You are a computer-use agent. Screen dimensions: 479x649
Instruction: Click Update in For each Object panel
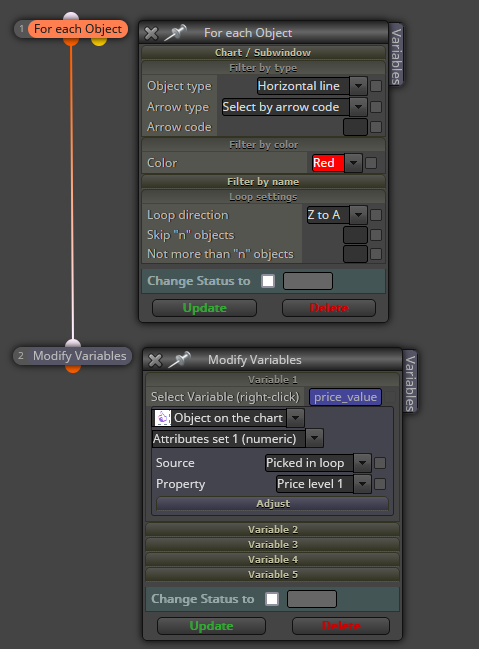pyautogui.click(x=205, y=308)
